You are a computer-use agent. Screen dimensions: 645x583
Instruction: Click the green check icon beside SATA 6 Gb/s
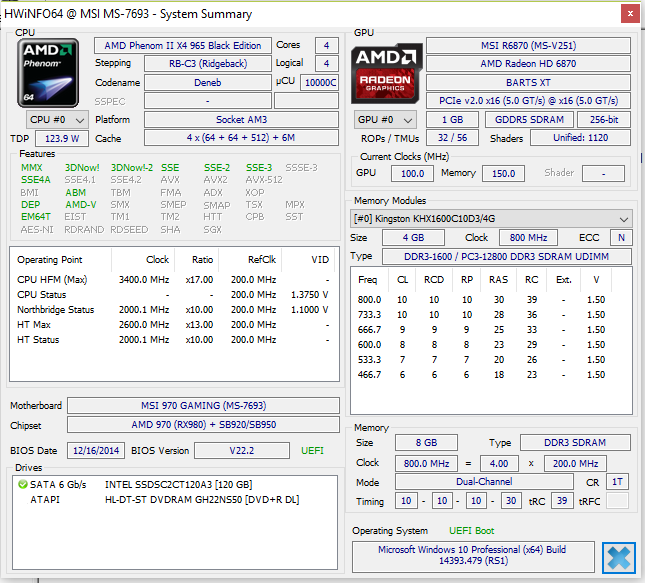pos(23,484)
